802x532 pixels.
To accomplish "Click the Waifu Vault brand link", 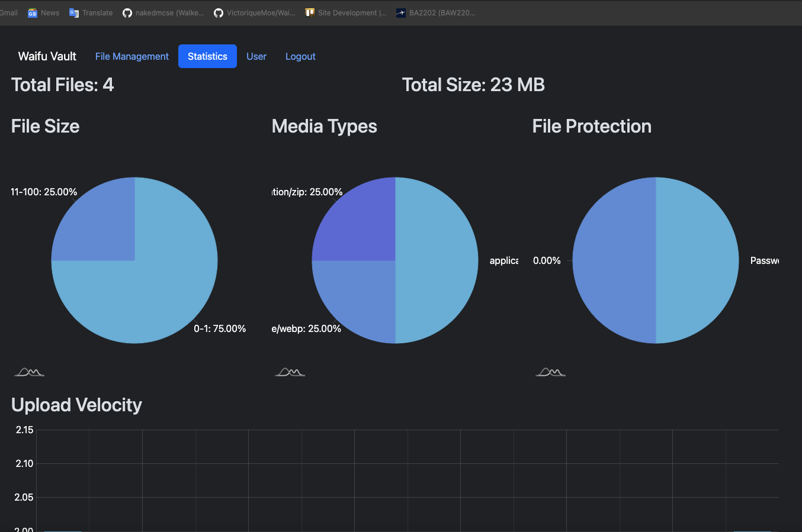I will (x=47, y=56).
